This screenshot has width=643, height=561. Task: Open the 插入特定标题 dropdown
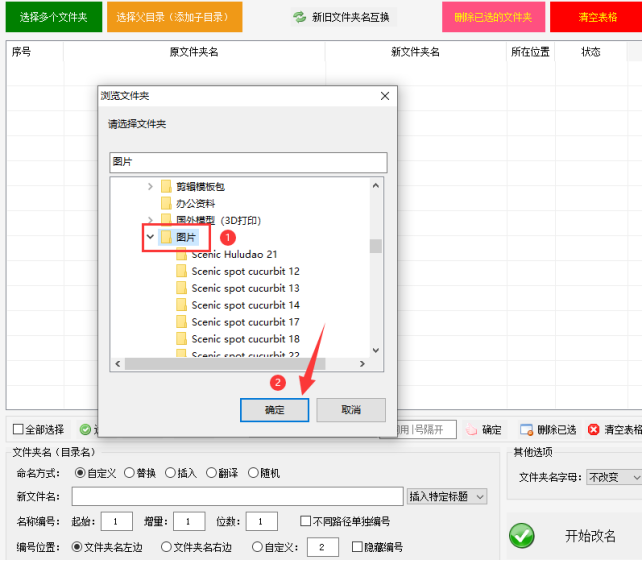[447, 497]
